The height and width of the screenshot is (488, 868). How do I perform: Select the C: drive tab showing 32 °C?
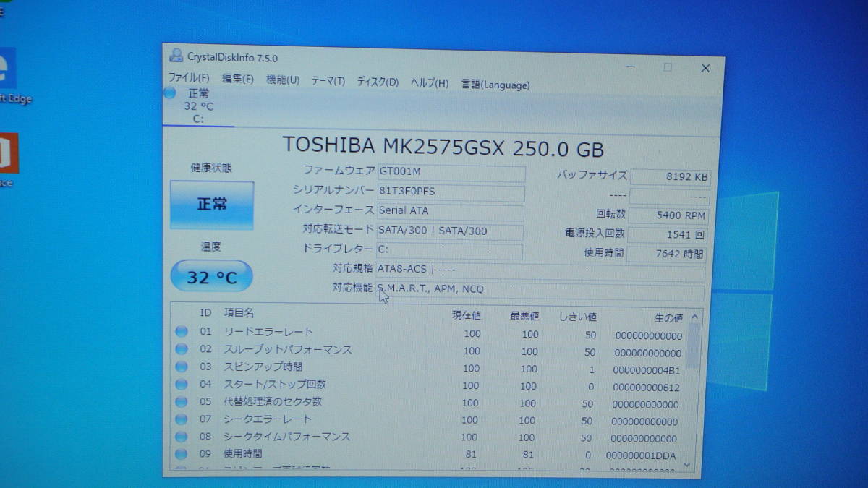[198, 106]
